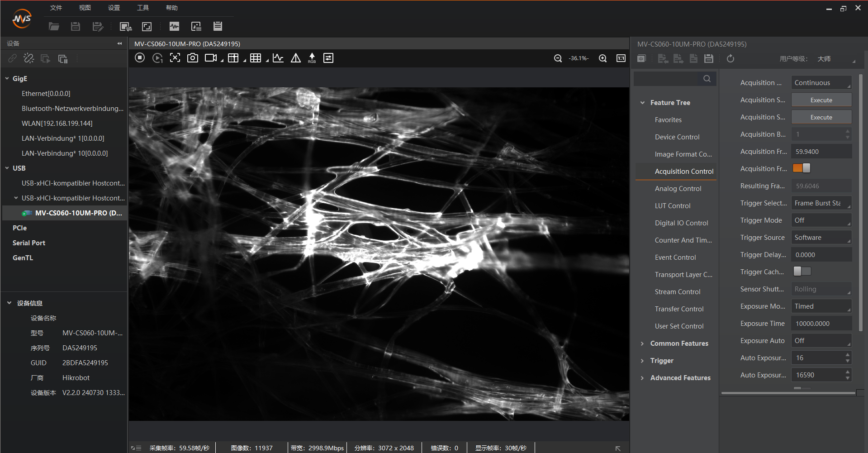Screen dimensions: 868x453
Task: Toggle the Trigger Cache enable switch
Action: pyautogui.click(x=802, y=272)
